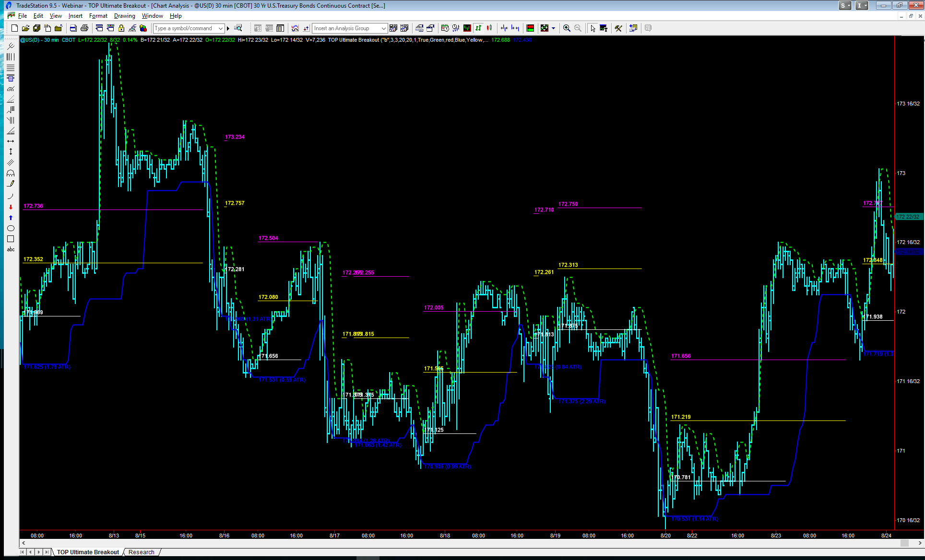Select the ellipse drawing tool
The width and height of the screenshot is (925, 560).
coord(11,228)
